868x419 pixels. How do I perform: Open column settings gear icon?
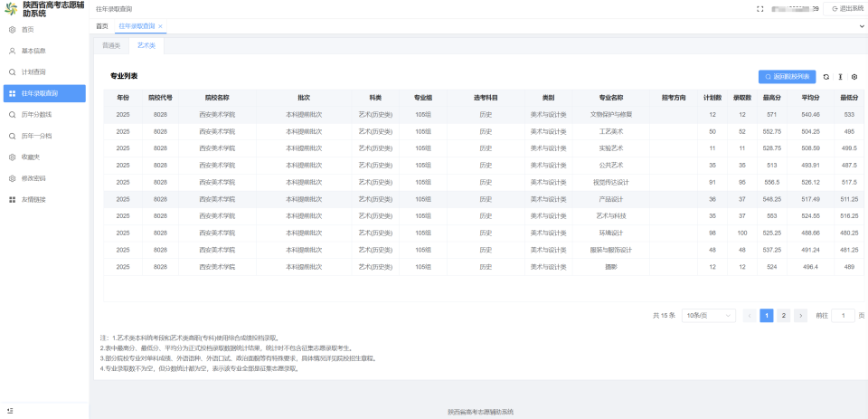(x=854, y=77)
